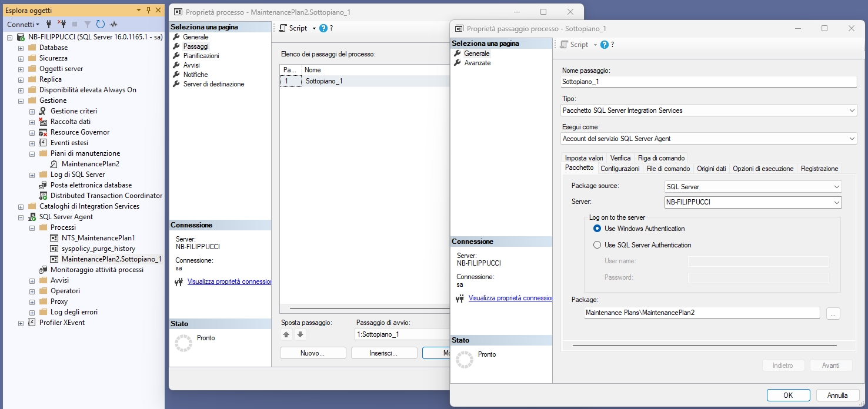Open the Connetti dropdown
Screen dimensions: 868x409
pyautogui.click(x=24, y=25)
